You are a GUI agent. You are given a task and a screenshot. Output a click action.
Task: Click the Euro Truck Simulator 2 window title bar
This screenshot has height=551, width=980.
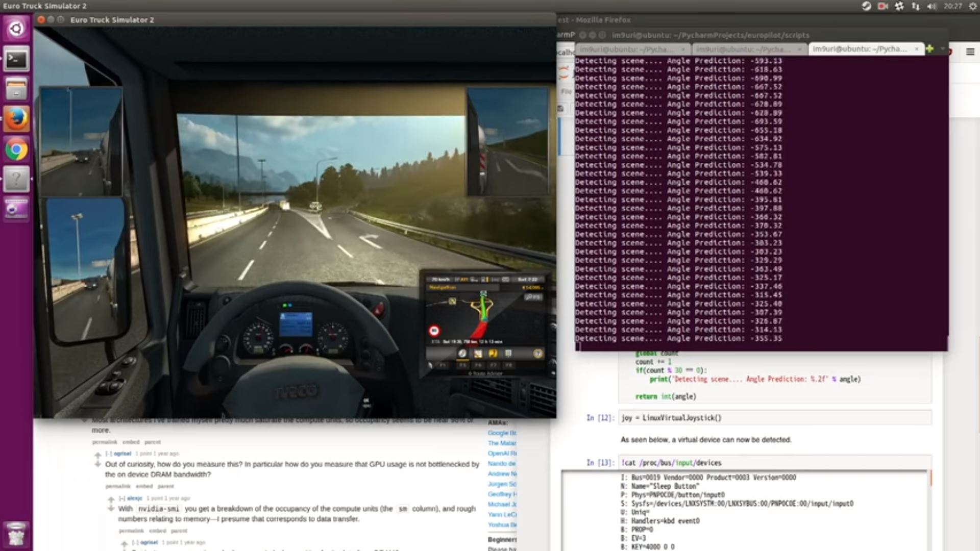pyautogui.click(x=295, y=20)
